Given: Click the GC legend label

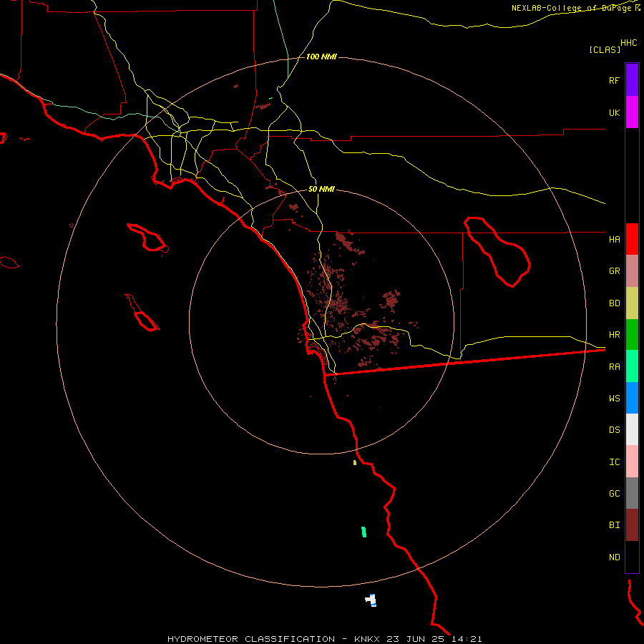Looking at the screenshot, I should pos(614,493).
